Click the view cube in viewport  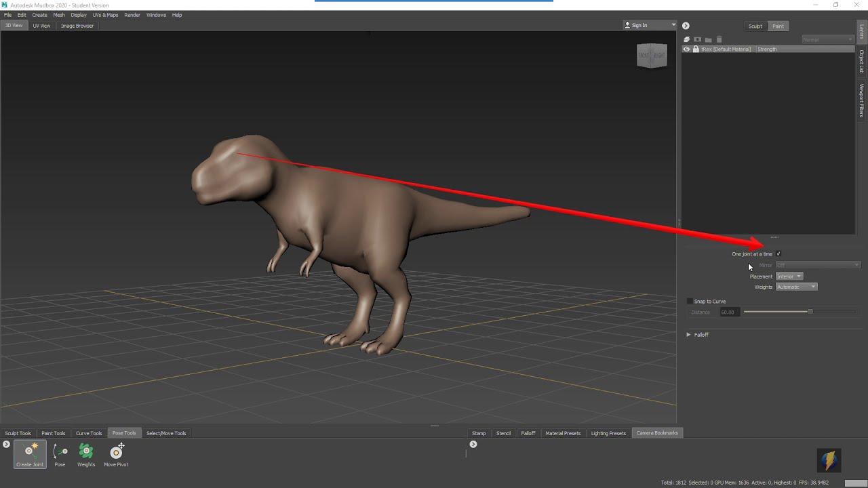point(652,56)
